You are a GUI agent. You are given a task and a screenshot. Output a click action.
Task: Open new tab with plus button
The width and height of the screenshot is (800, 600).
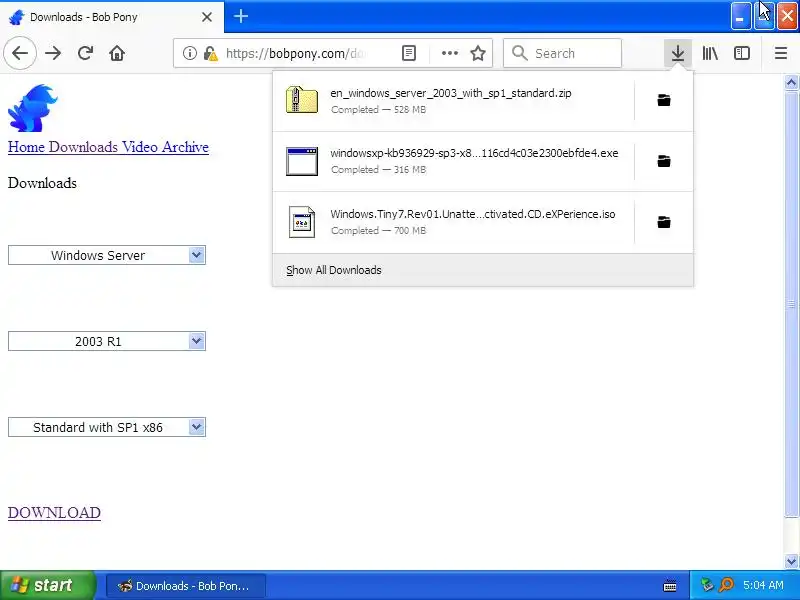241,16
